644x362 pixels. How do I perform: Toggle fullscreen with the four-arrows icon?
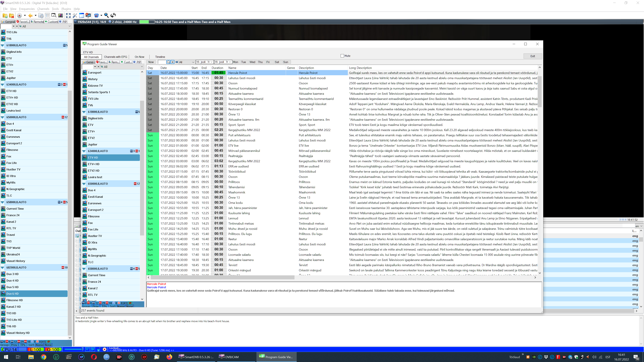point(68,15)
